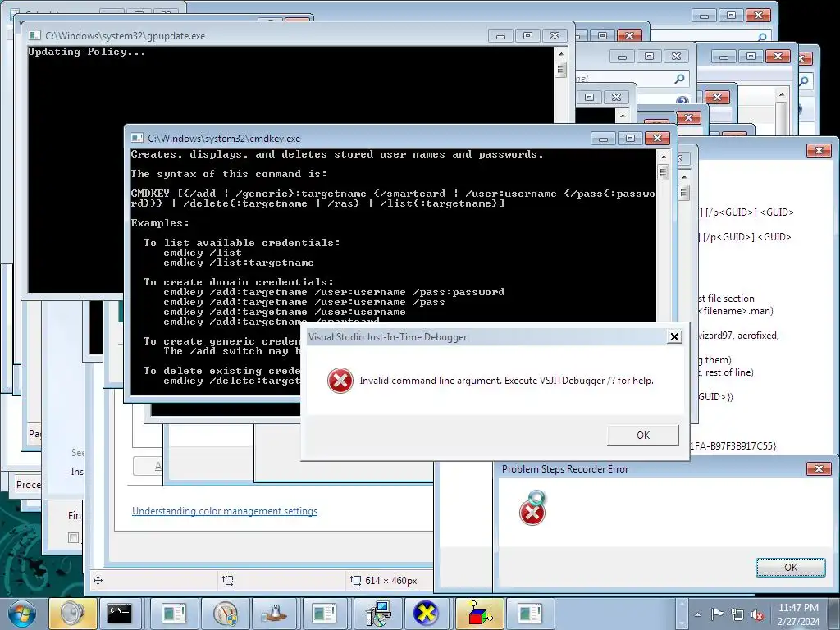Open the network tray icon
The image size is (840, 630).
pos(737,614)
